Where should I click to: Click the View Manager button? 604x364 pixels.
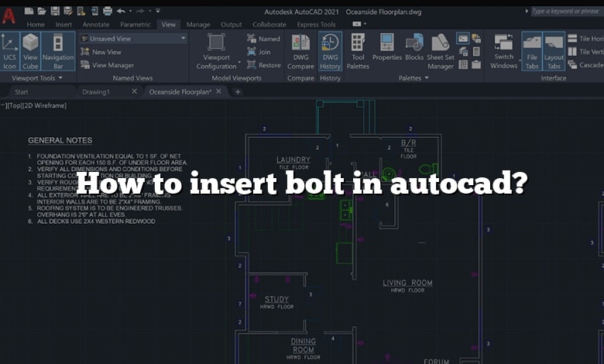click(112, 65)
